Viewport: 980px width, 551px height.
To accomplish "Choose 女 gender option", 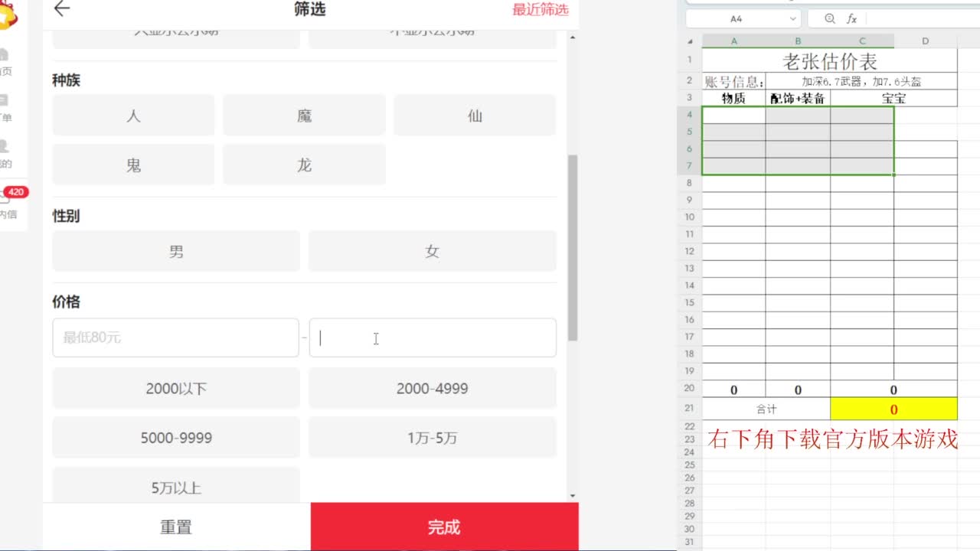I will tap(433, 251).
